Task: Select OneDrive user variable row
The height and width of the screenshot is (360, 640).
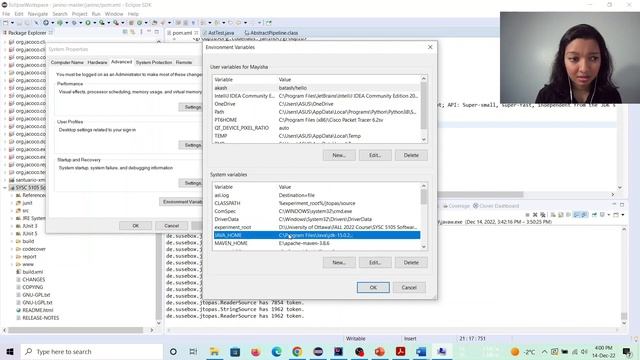Action: [x=317, y=104]
